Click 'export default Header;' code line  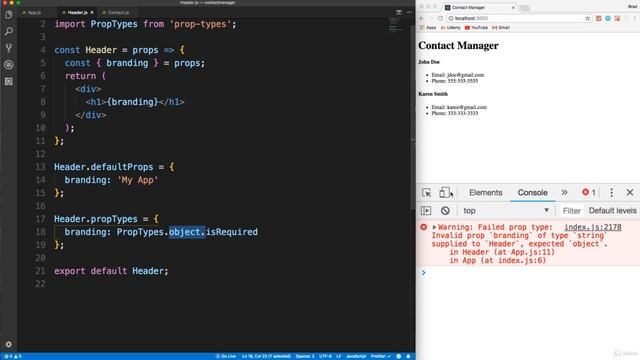coord(111,271)
